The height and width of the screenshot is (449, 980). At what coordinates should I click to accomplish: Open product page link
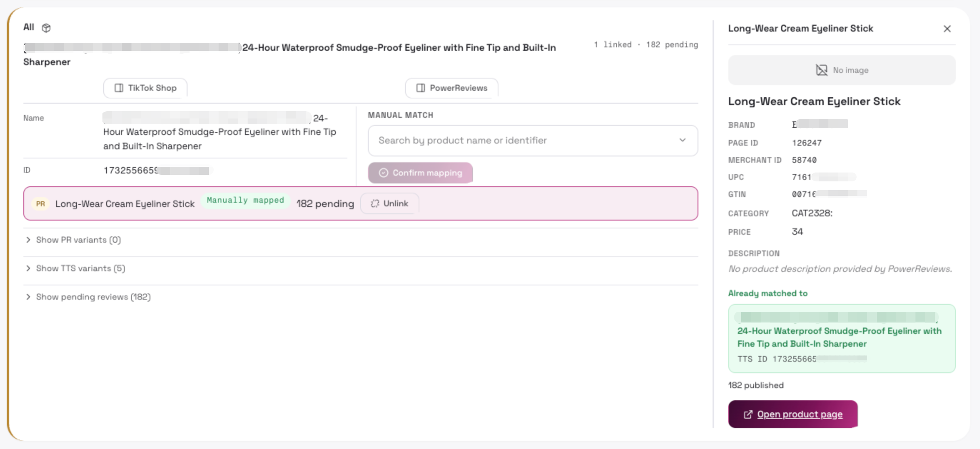tap(793, 414)
